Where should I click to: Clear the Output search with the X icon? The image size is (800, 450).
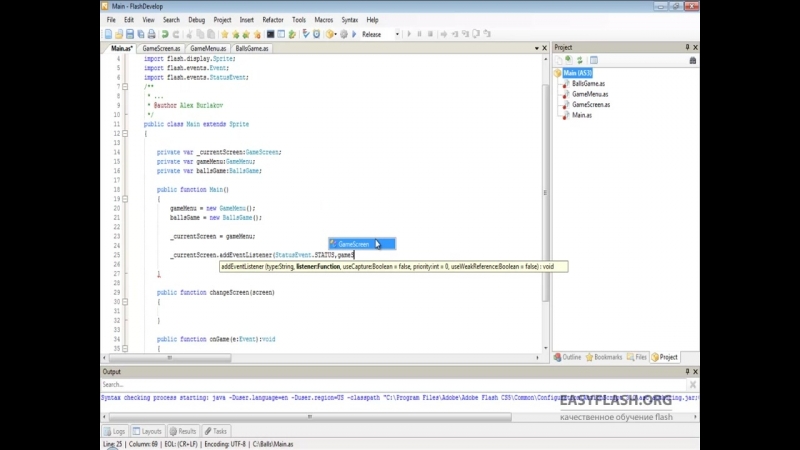click(x=692, y=385)
